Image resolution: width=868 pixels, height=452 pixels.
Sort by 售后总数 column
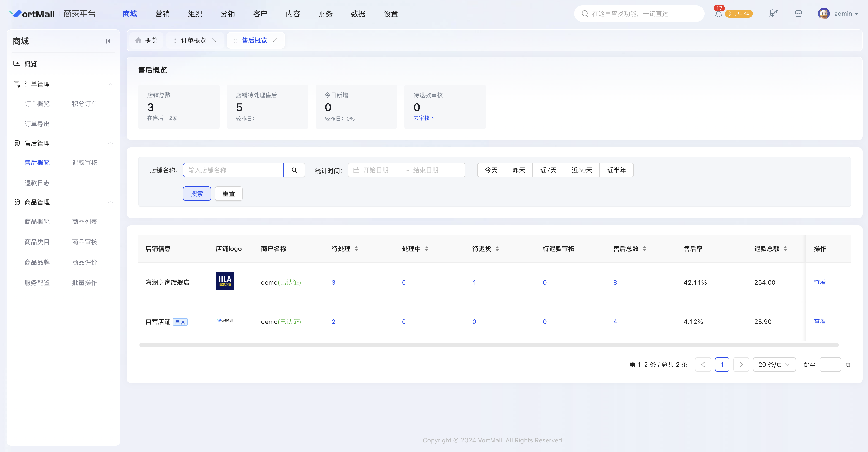[x=644, y=249]
